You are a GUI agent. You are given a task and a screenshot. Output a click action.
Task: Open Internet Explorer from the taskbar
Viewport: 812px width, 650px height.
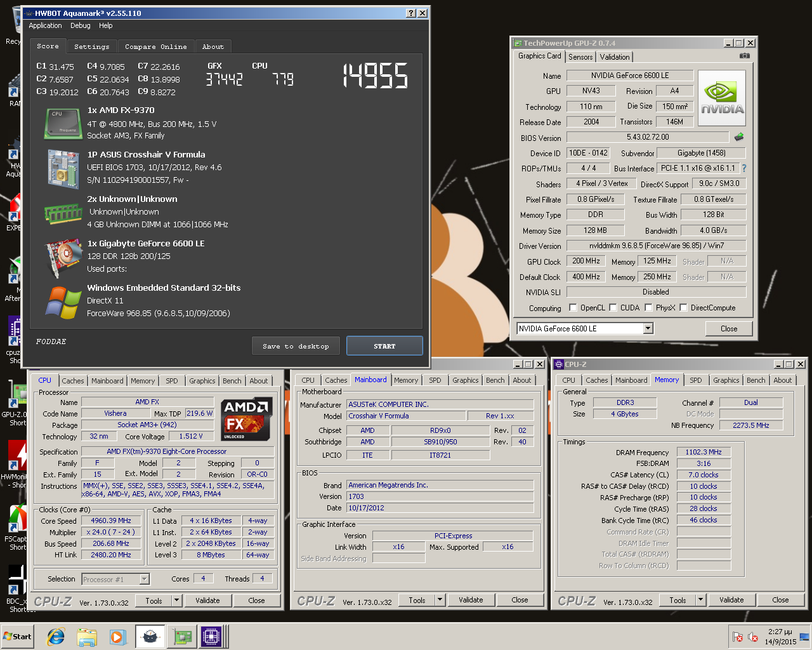coord(56,637)
